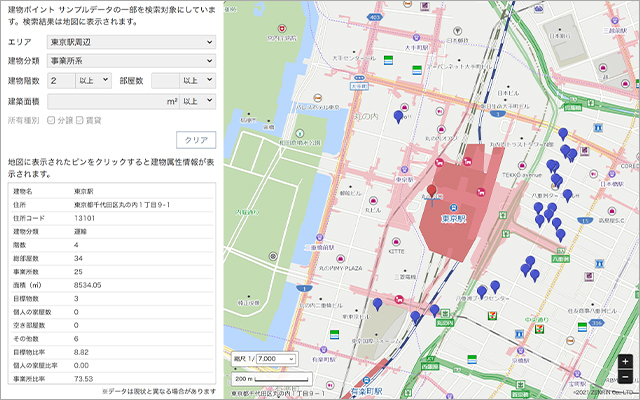This screenshot has width=640, height=400.
Task: Click the 200 m scale bar
Action: pyautogui.click(x=272, y=379)
